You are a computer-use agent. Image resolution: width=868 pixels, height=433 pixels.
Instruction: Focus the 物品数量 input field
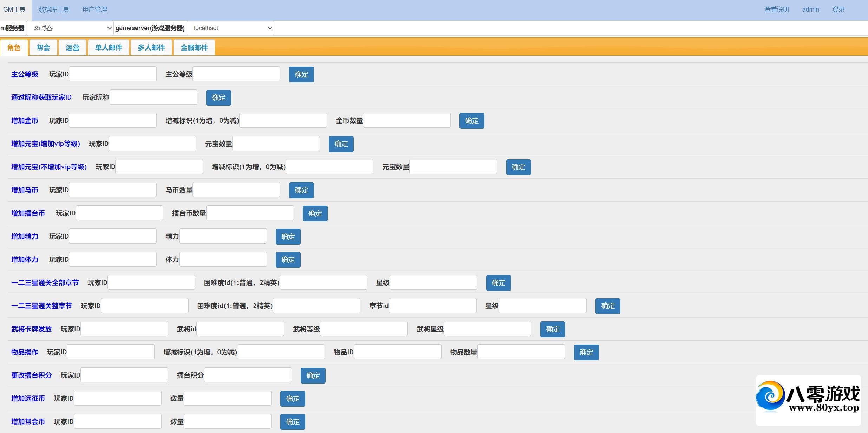pyautogui.click(x=521, y=352)
